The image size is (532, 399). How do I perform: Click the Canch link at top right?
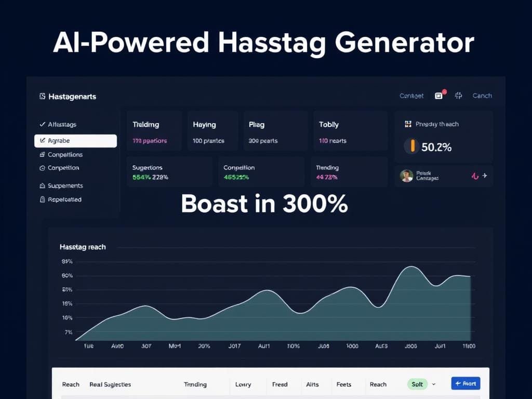(x=482, y=96)
